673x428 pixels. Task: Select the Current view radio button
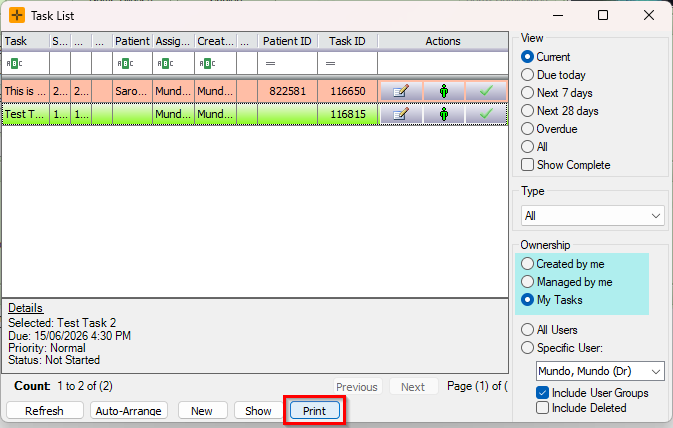point(527,57)
